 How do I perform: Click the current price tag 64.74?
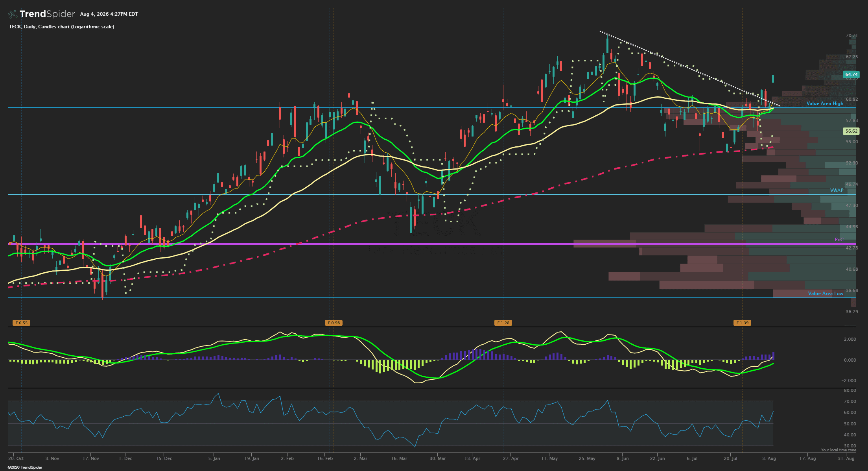[x=851, y=74]
